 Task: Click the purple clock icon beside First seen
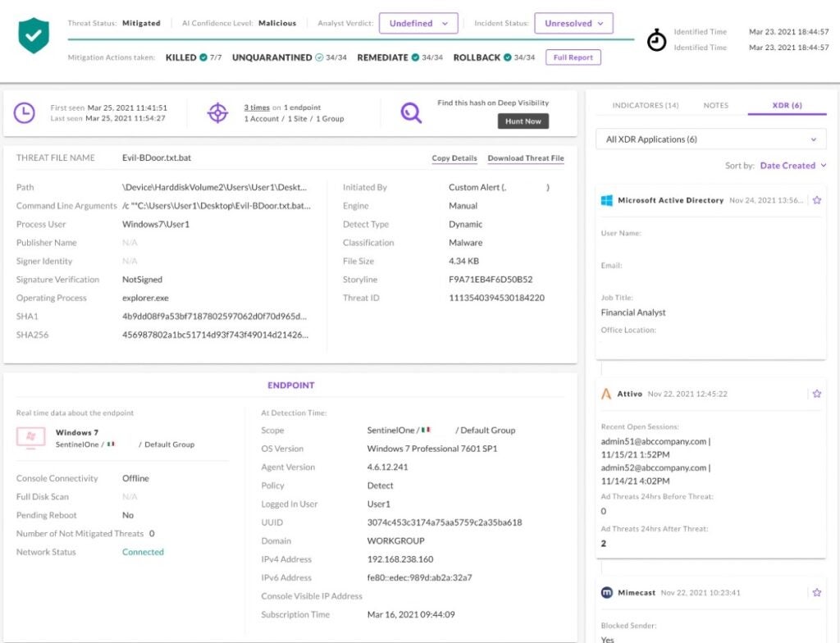(x=24, y=113)
